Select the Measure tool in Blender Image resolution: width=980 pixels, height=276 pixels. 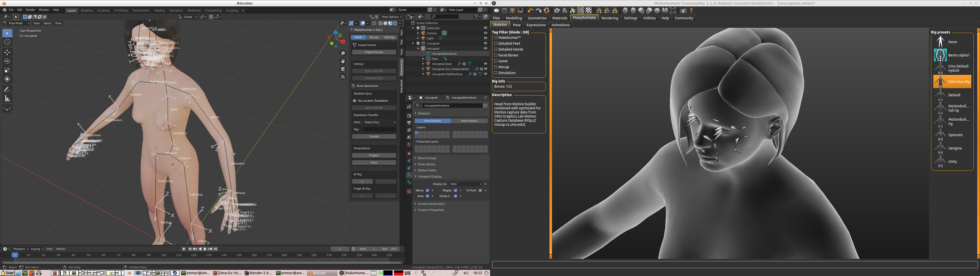tap(7, 99)
